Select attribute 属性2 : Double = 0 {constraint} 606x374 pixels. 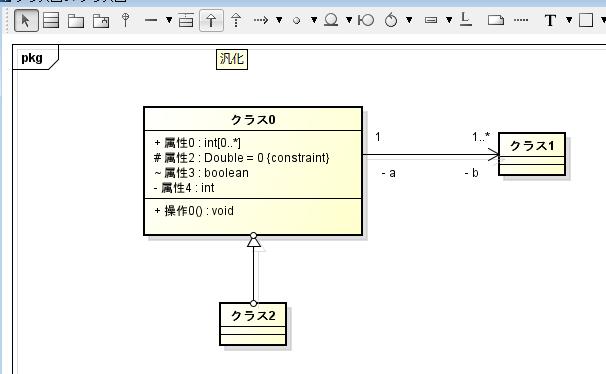(x=242, y=158)
